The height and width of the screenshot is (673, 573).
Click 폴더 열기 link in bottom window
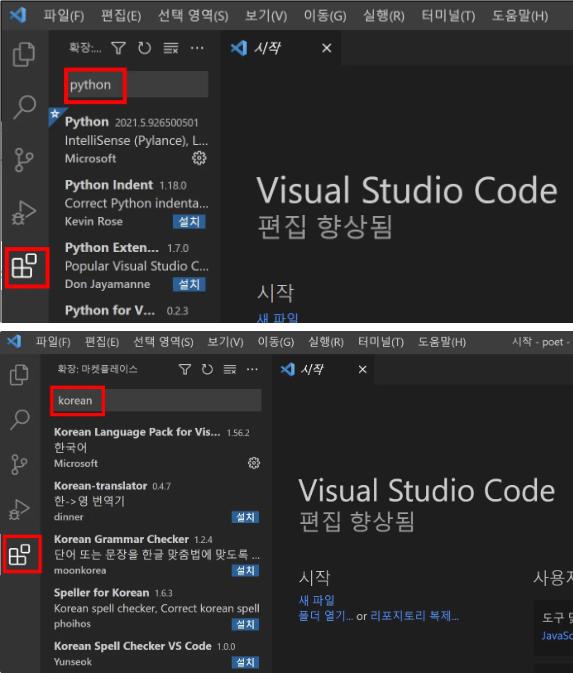pos(325,616)
